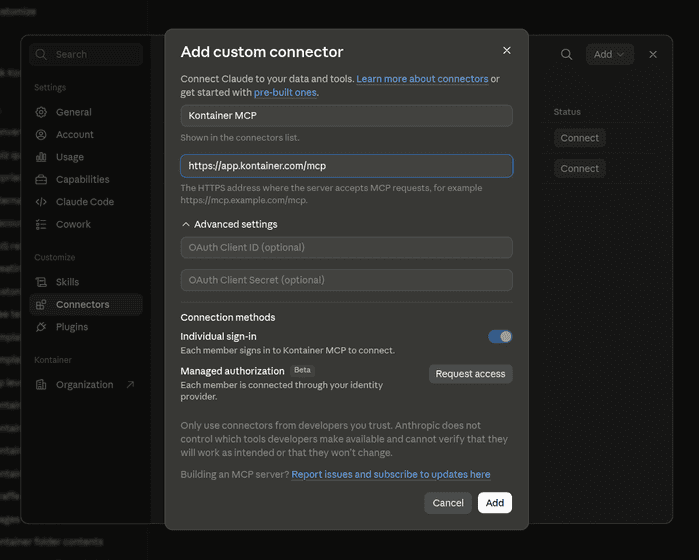Select Cowork in the sidebar
The width and height of the screenshot is (699, 560).
[86, 224]
